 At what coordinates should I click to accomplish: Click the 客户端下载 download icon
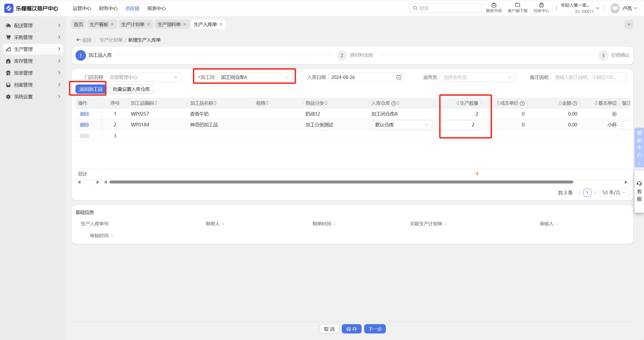(517, 5)
